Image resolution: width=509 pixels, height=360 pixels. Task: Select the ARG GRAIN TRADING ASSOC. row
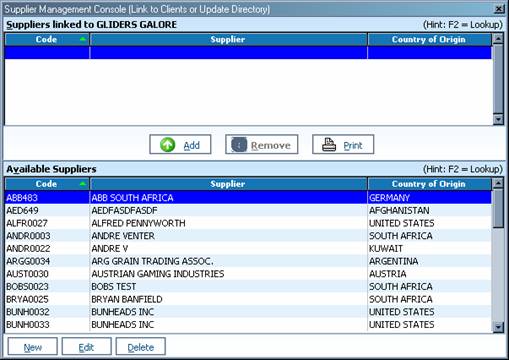[248, 261]
